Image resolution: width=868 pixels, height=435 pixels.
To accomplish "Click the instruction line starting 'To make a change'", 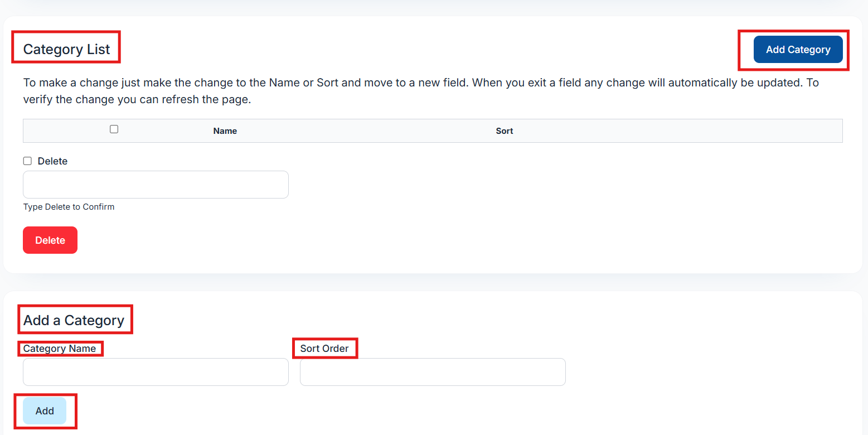I will point(421,83).
